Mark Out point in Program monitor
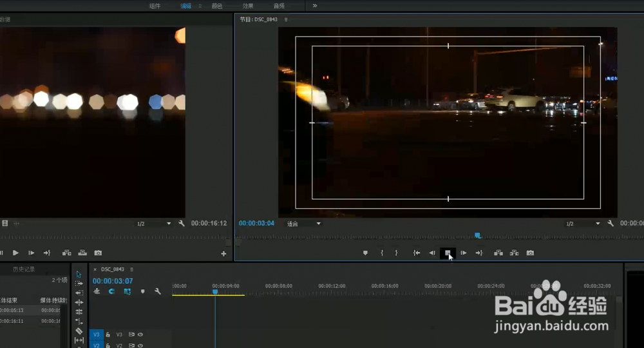Image resolution: width=644 pixels, height=348 pixels. (396, 253)
